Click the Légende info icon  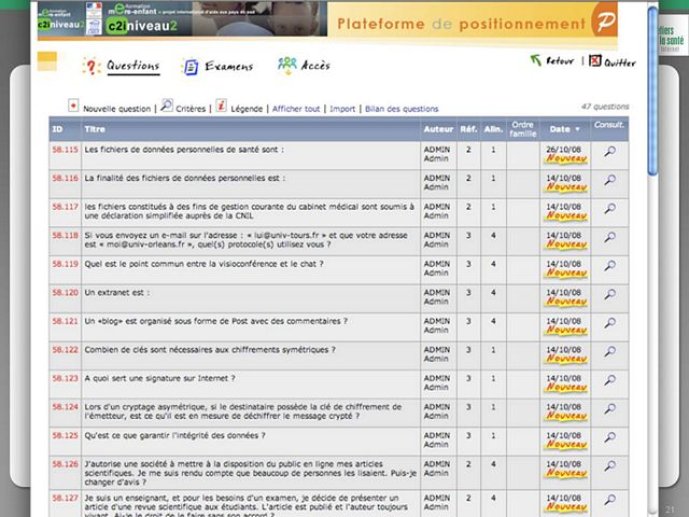[x=221, y=105]
